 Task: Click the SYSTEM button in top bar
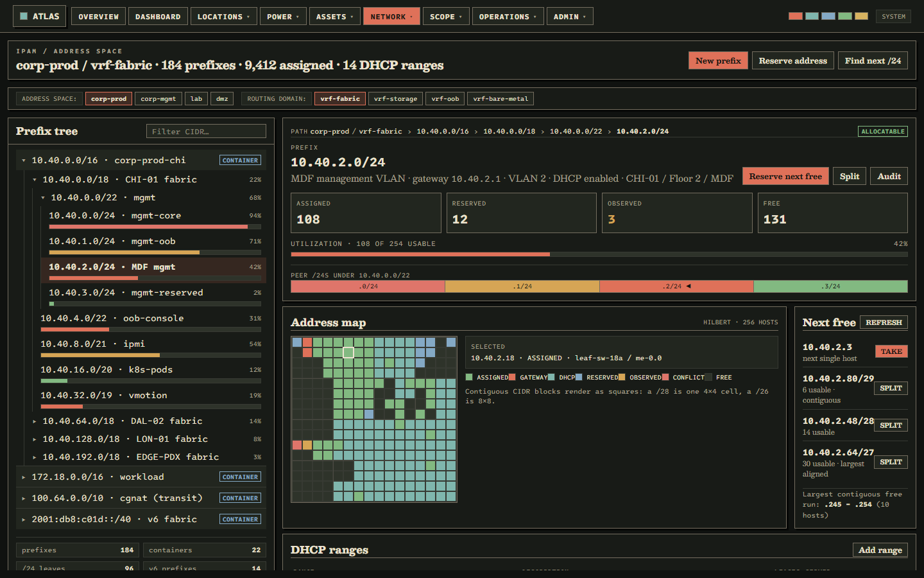click(893, 16)
